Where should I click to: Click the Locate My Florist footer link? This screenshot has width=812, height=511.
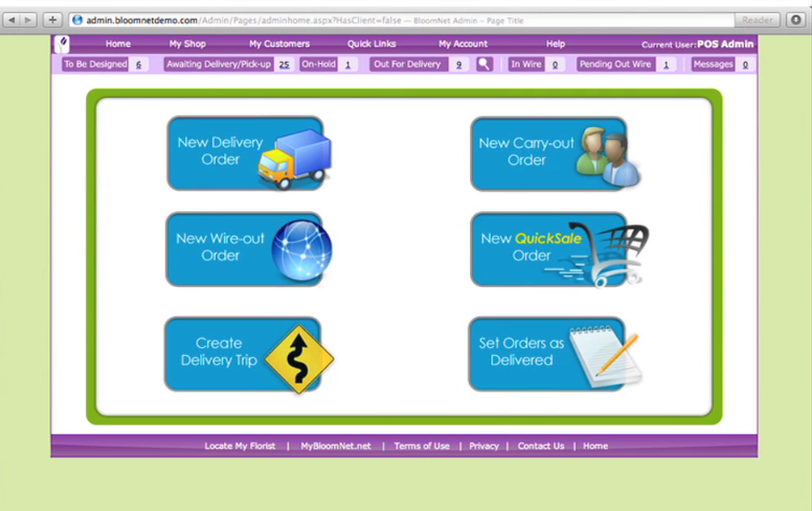(x=239, y=446)
